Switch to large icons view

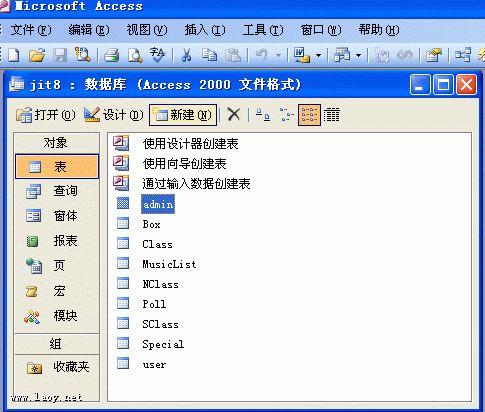click(263, 115)
